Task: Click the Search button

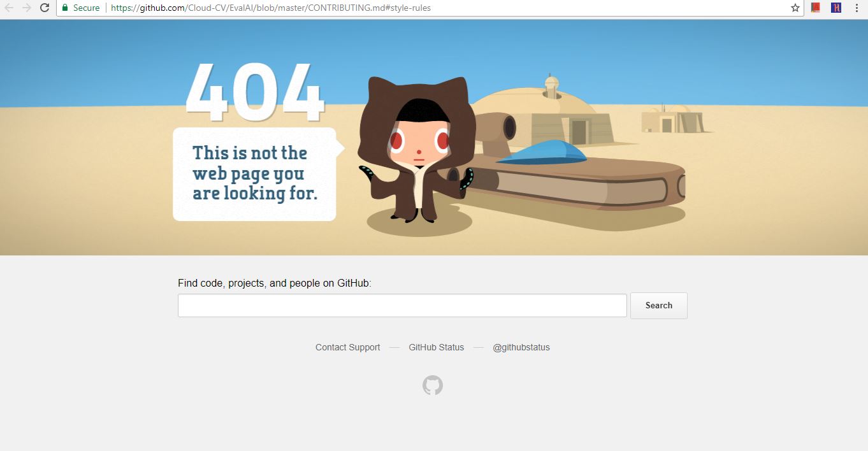Action: pyautogui.click(x=659, y=305)
